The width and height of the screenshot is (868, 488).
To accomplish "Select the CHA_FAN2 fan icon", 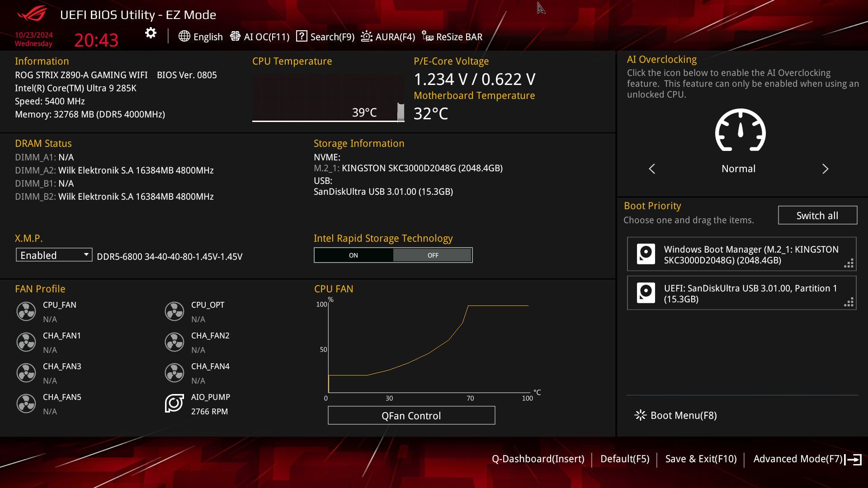I will [x=175, y=342].
